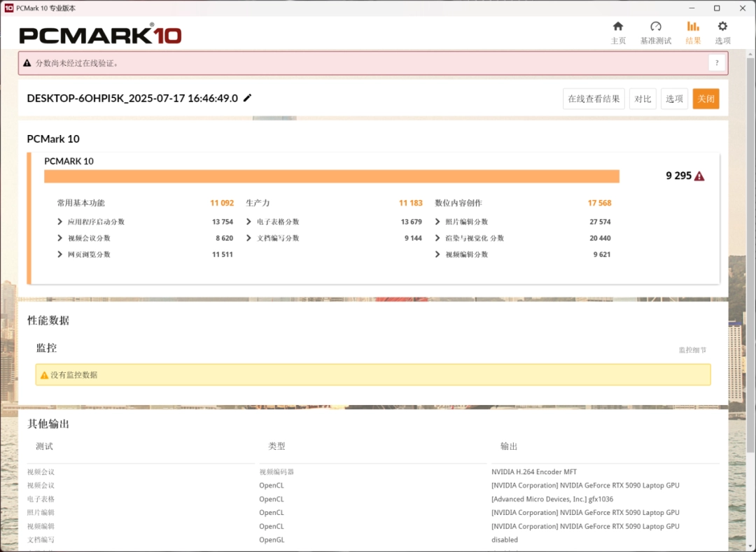Click the 性能数据 section heading
The width and height of the screenshot is (756, 552).
click(x=48, y=321)
